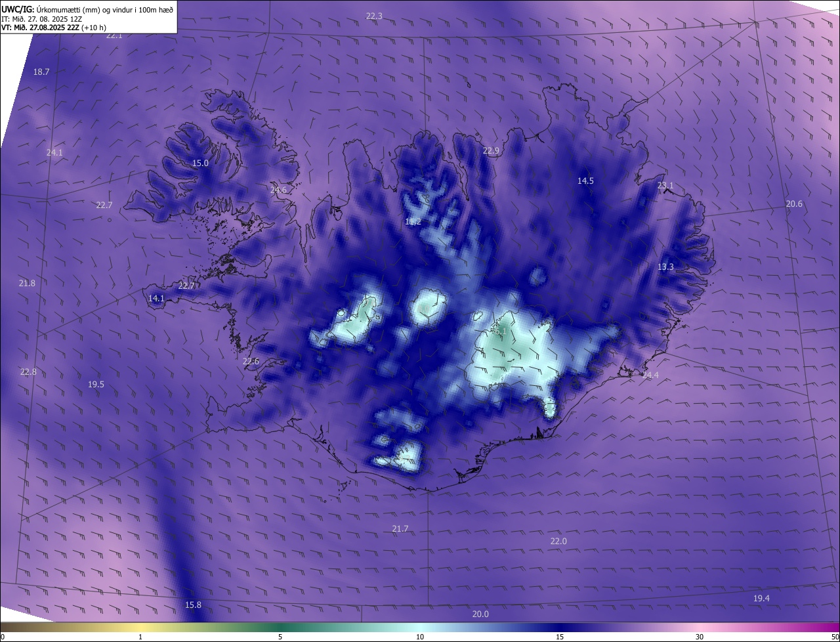Click the "IT: Mið. 27. 08. 2025 12Z" line
This screenshot has height=642, width=840.
41,19
